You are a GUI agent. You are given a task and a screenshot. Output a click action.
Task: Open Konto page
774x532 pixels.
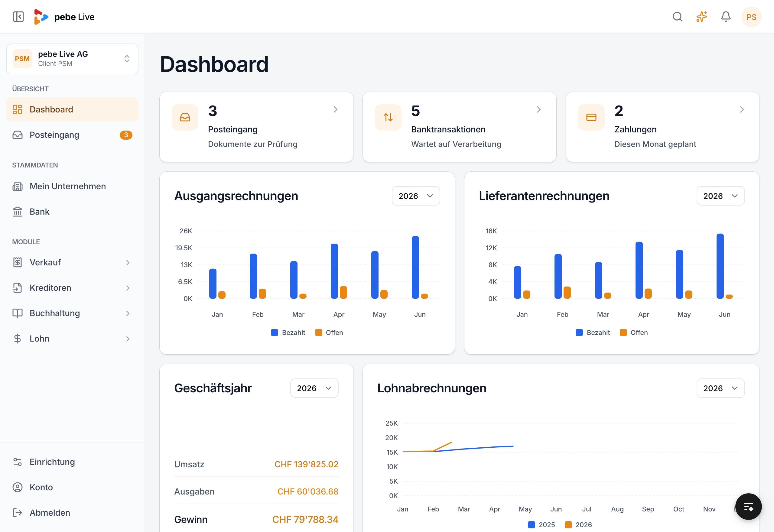coord(72,487)
